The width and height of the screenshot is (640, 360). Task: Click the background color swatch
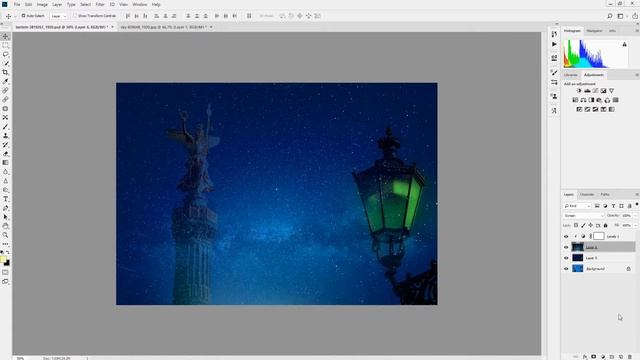7,263
